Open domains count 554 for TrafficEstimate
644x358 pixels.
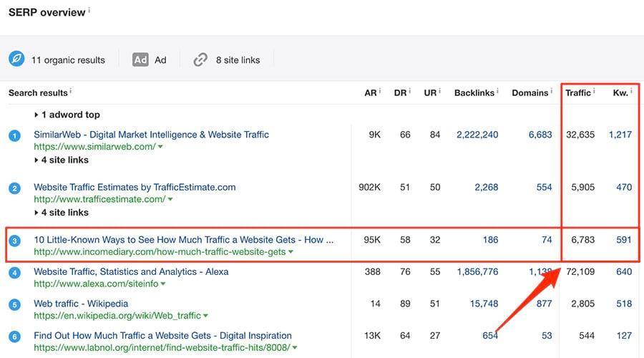[x=545, y=187]
